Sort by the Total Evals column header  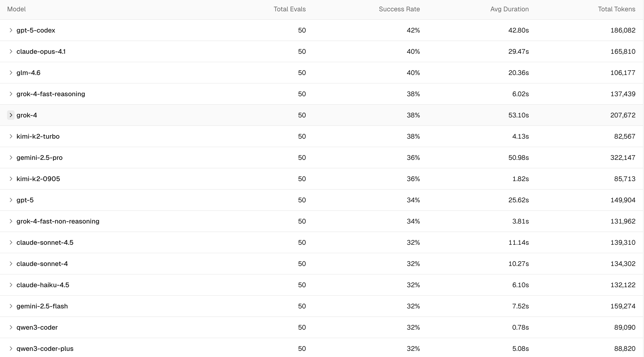pyautogui.click(x=289, y=9)
